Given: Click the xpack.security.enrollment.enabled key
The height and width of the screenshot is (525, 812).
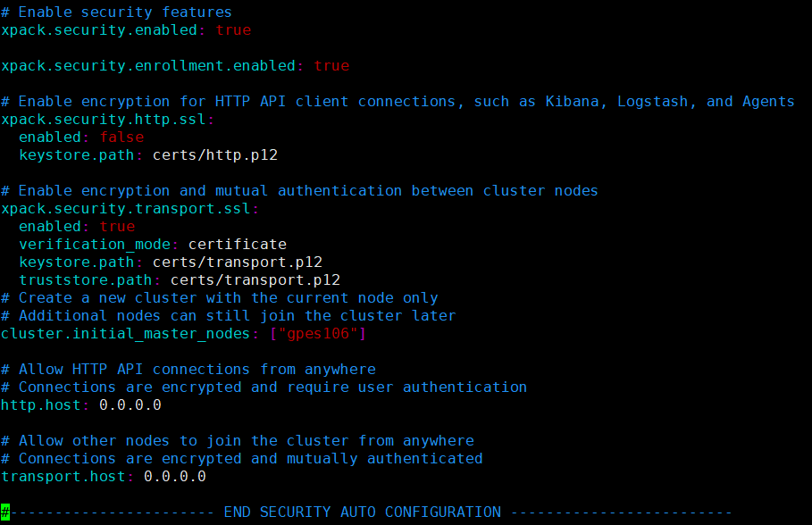Looking at the screenshot, I should click(x=148, y=66).
